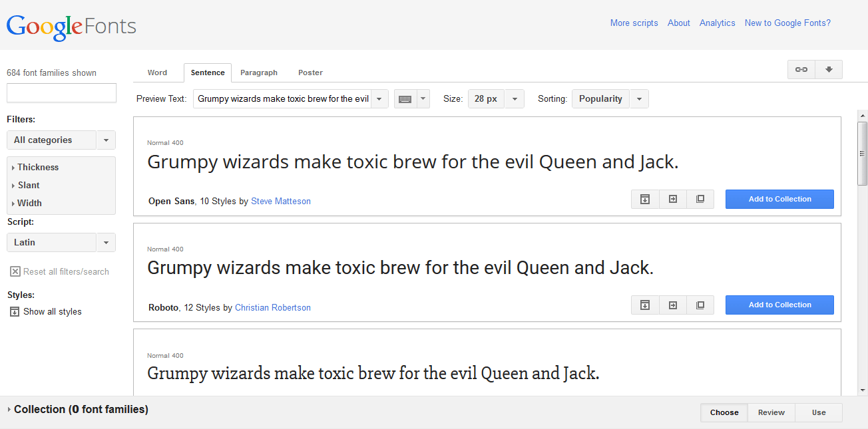Open the Analytics link
The width and height of the screenshot is (868, 429).
(x=718, y=23)
